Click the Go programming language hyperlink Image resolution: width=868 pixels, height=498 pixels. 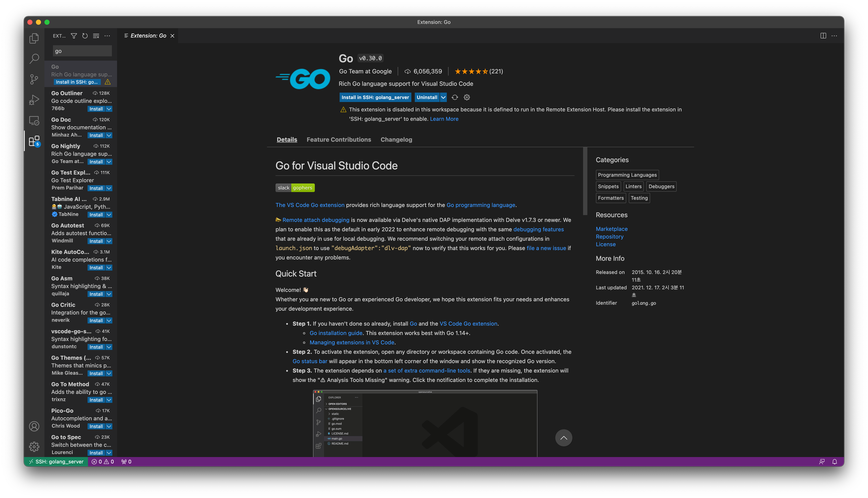(x=481, y=204)
